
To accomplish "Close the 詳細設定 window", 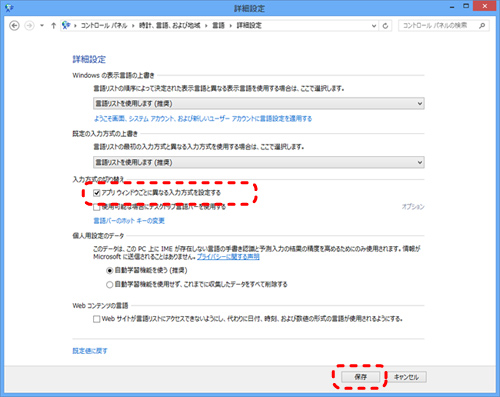I will click(x=485, y=6).
